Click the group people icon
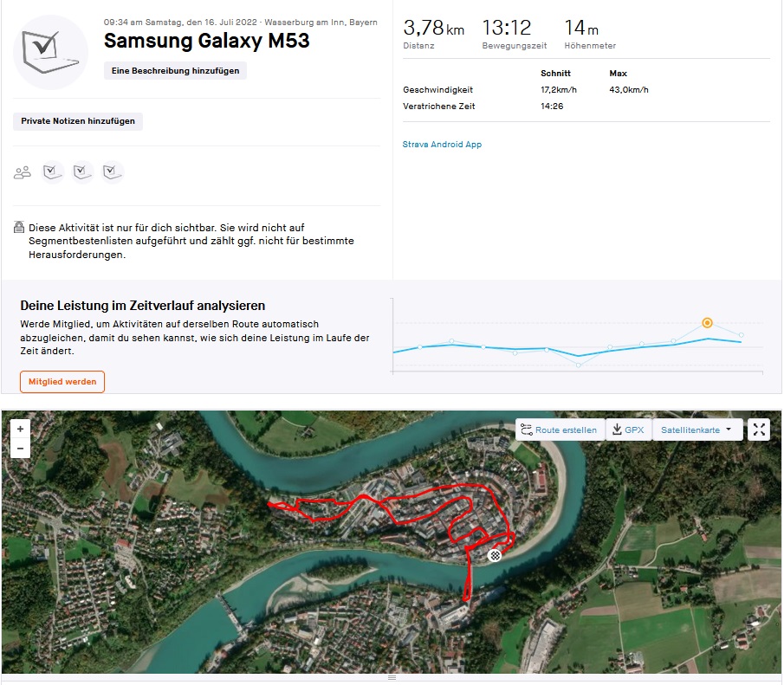 coord(23,172)
